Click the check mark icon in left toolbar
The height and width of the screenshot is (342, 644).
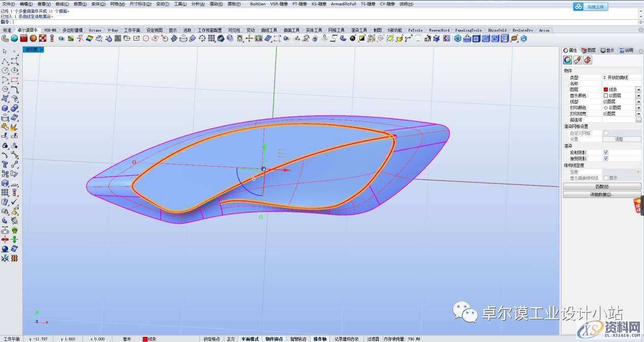14,202
